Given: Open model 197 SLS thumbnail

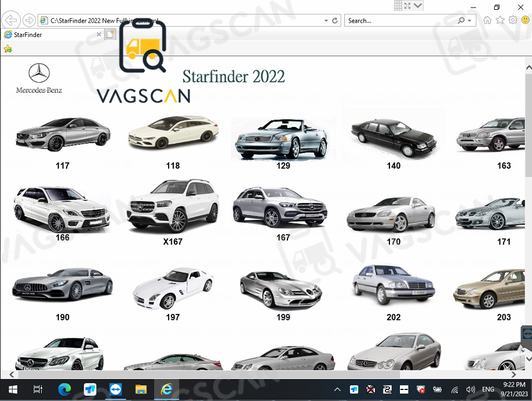Looking at the screenshot, I should click(x=173, y=289).
